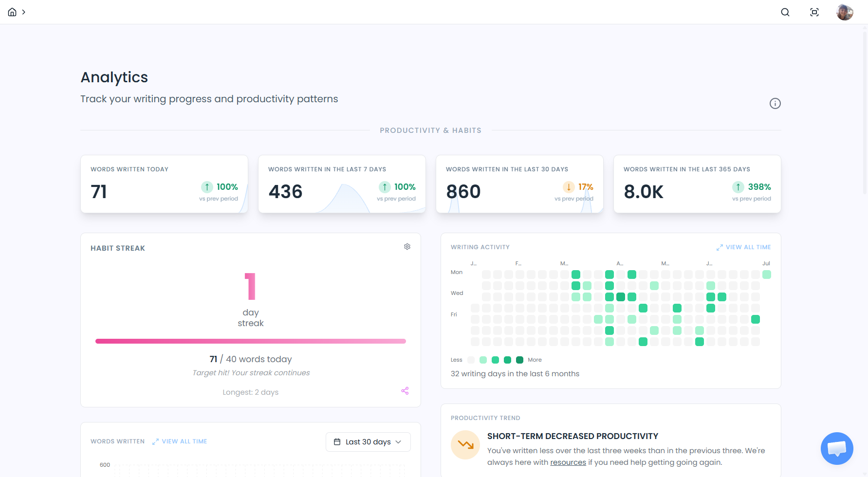Screen dimensions: 868x477
Task: Select the Words Written in Last 365 Days card
Action: point(697,184)
